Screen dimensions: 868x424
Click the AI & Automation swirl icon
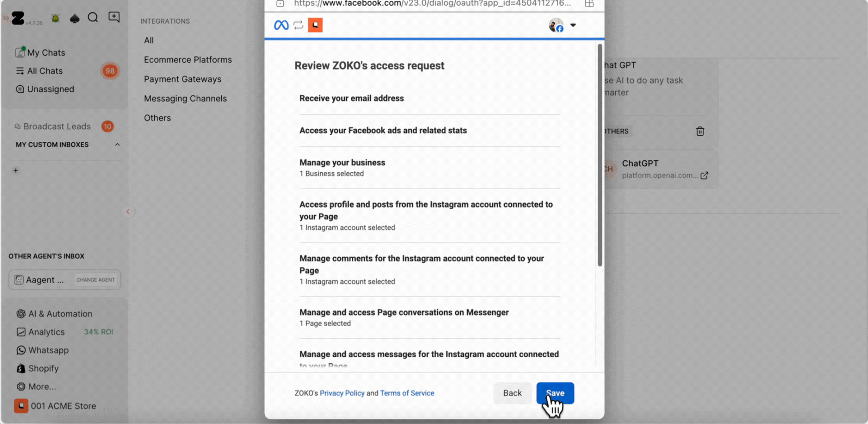point(21,314)
